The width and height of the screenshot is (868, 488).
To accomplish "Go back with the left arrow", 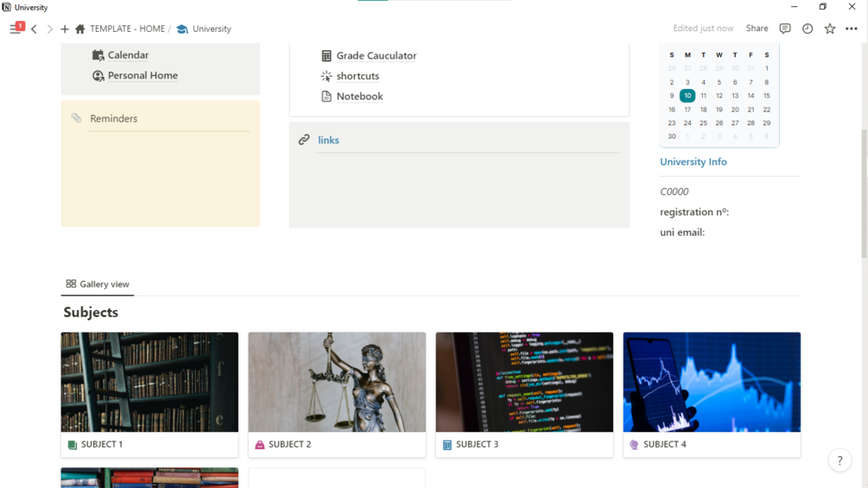I will [35, 29].
